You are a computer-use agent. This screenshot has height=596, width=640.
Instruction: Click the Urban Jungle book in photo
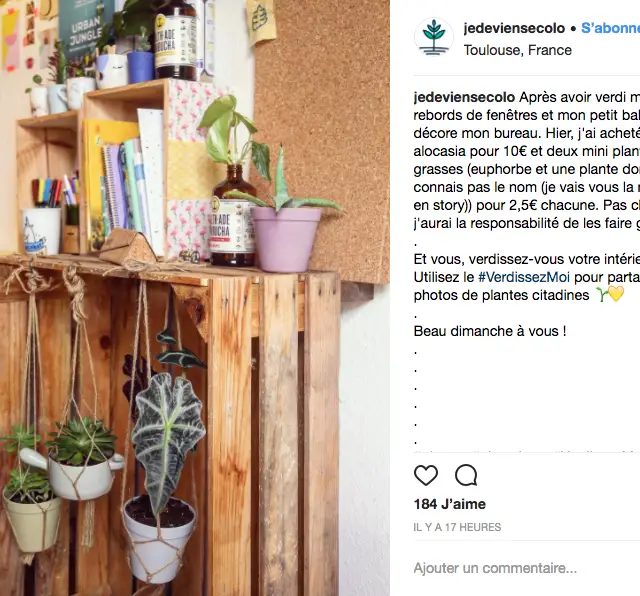[x=84, y=27]
